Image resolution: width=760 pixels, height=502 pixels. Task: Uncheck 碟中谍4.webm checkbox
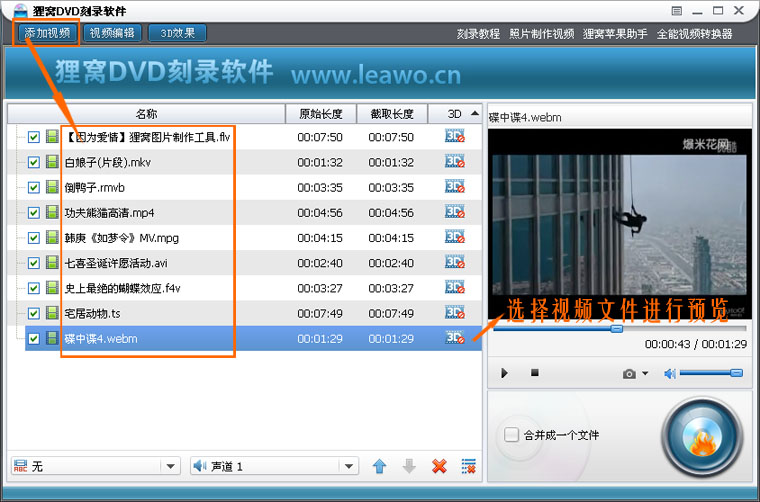pos(33,339)
